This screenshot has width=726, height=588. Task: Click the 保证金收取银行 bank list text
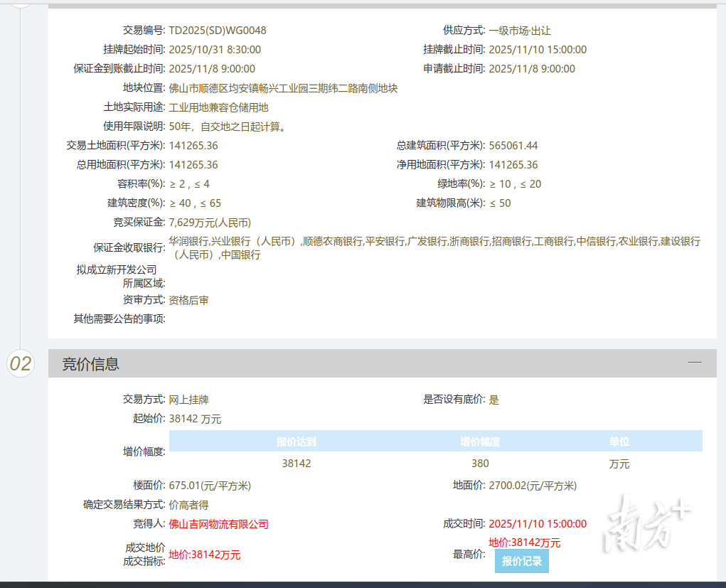point(434,247)
